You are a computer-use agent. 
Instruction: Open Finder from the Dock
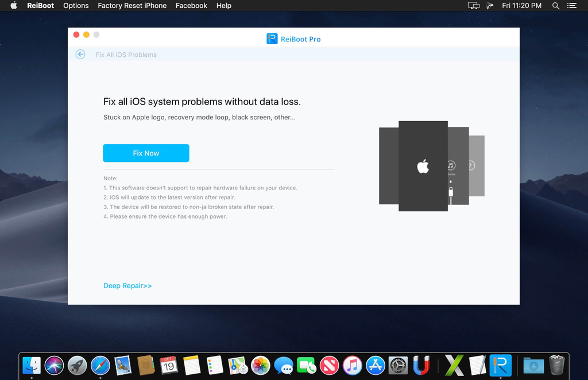31,365
